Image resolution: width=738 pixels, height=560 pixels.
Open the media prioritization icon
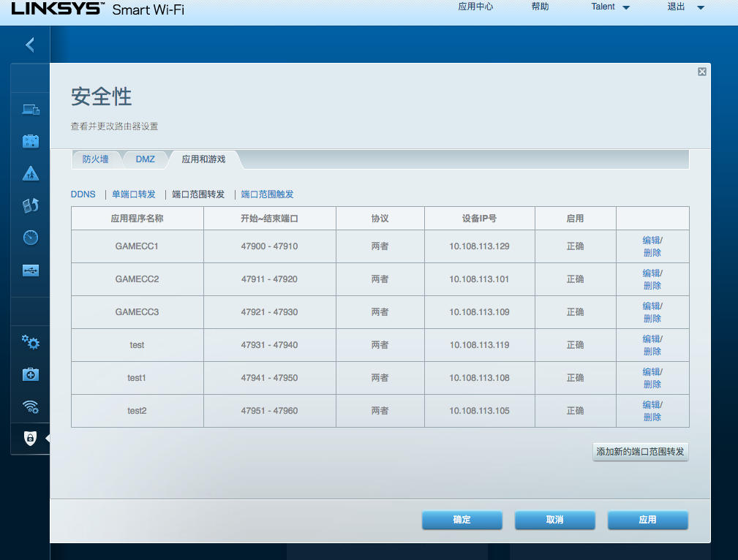tap(30, 205)
